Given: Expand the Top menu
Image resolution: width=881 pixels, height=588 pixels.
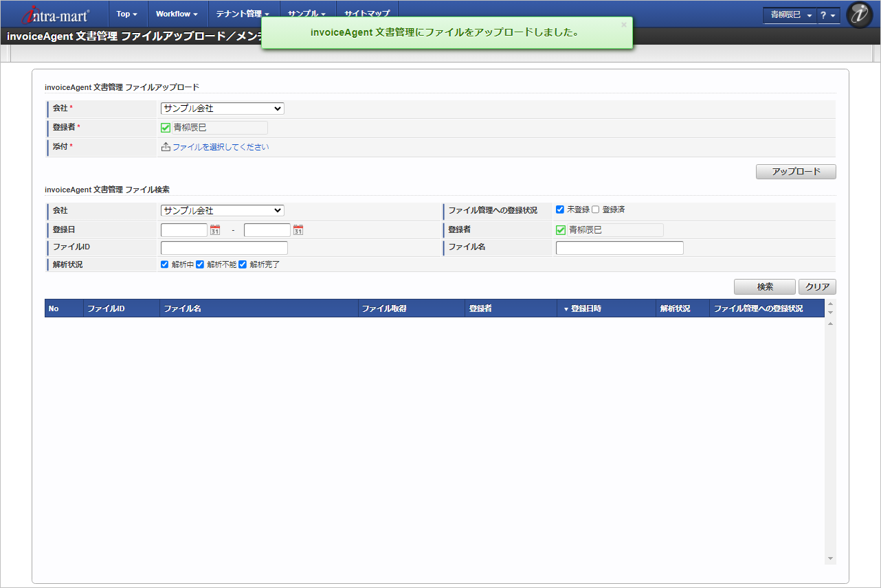Looking at the screenshot, I should tap(127, 14).
